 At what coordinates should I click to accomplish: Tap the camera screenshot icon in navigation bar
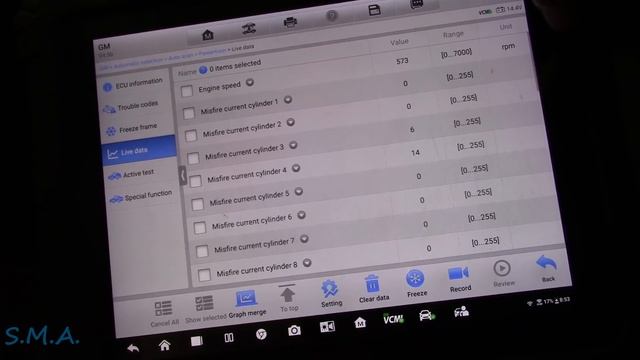(294, 330)
